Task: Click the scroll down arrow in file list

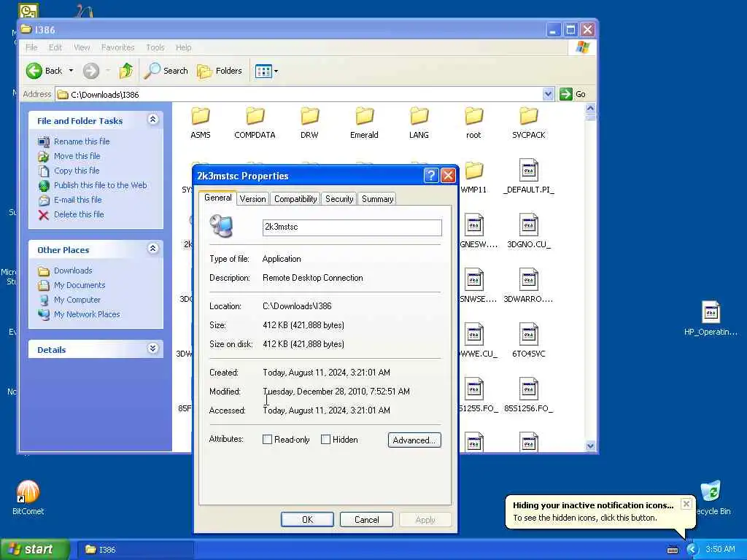Action: [x=590, y=446]
